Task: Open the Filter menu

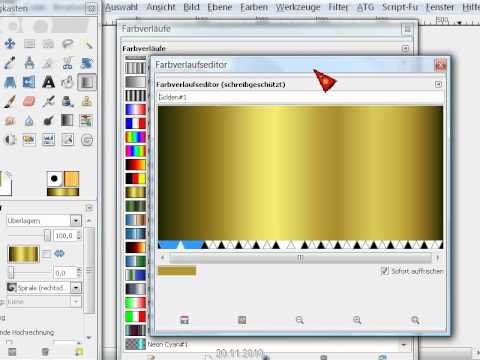Action: (338, 7)
